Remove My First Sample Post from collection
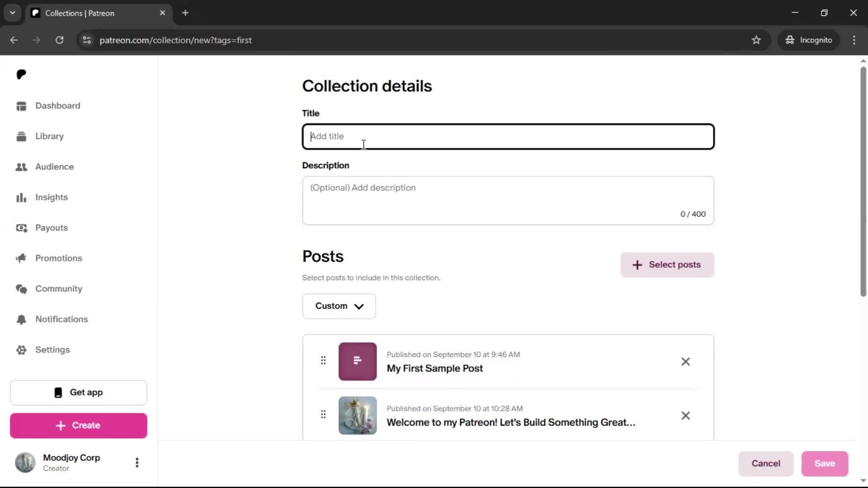The image size is (868, 488). (x=686, y=361)
